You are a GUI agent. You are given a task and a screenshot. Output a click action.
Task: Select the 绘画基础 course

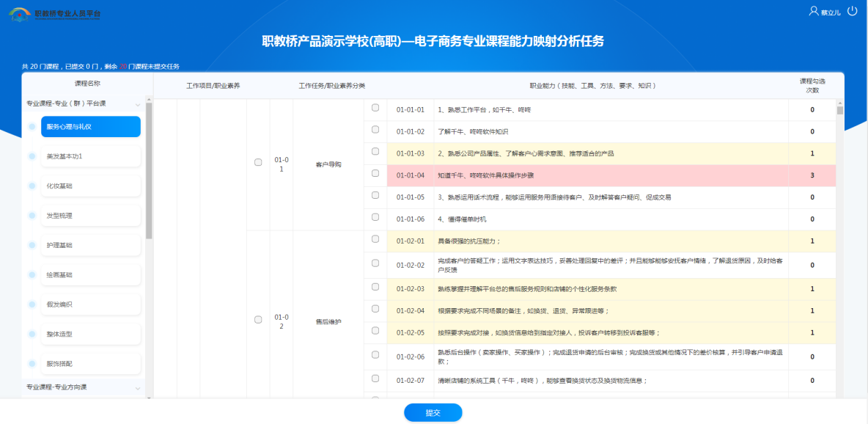tap(91, 275)
